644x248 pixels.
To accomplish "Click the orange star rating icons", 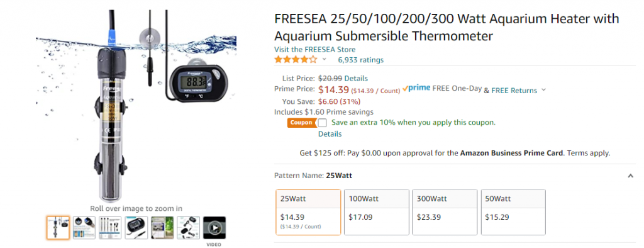I will tap(296, 60).
